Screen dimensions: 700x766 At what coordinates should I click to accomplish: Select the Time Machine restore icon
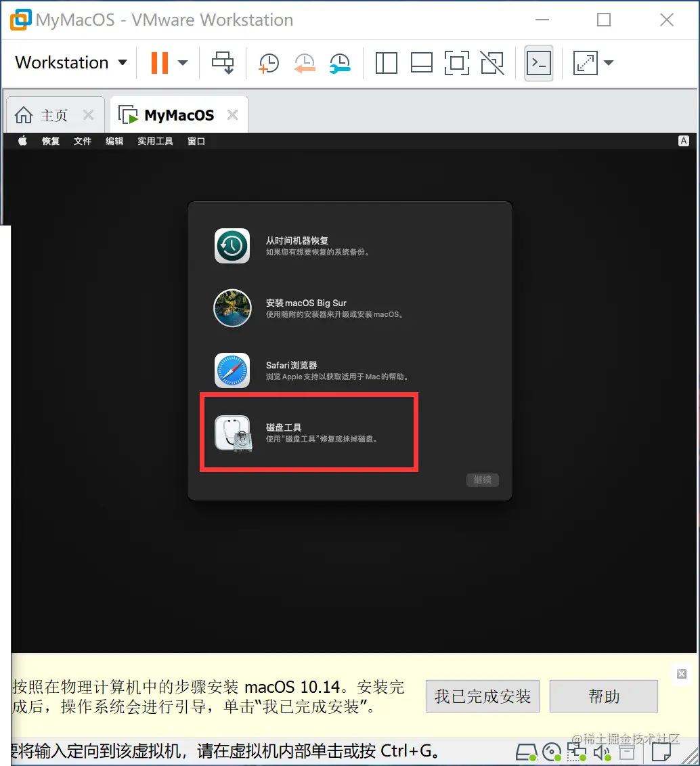click(232, 246)
